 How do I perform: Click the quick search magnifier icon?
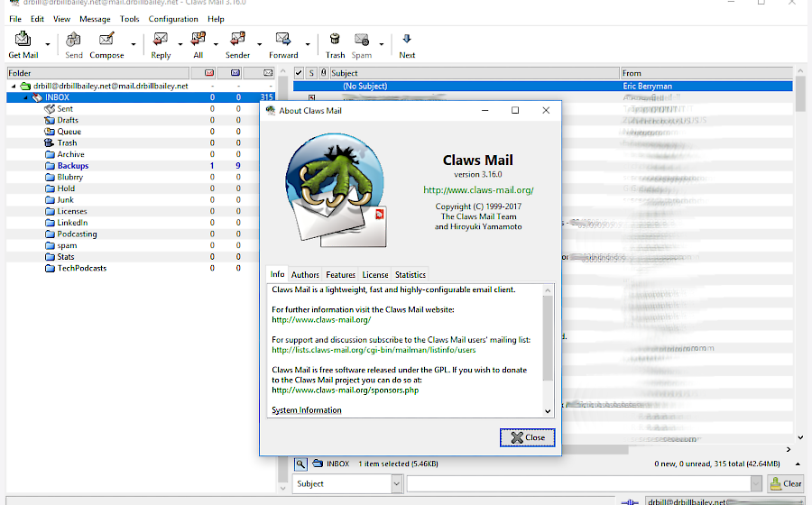(x=300, y=464)
